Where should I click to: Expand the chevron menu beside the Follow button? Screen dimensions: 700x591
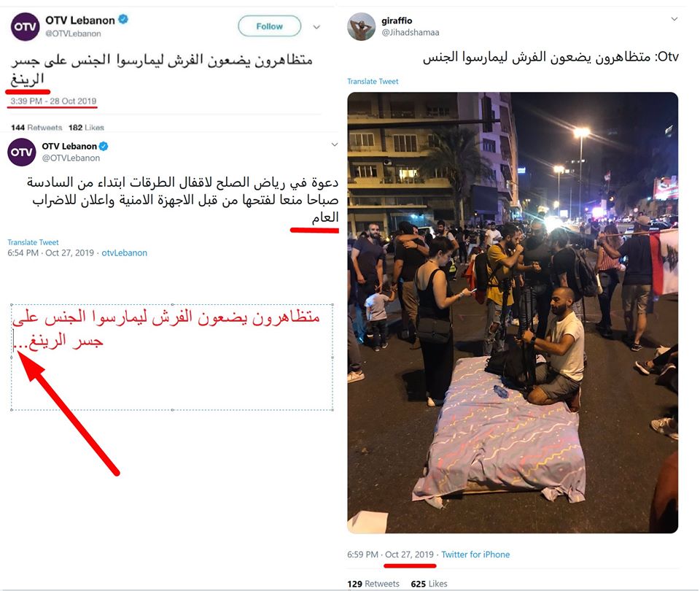click(316, 27)
